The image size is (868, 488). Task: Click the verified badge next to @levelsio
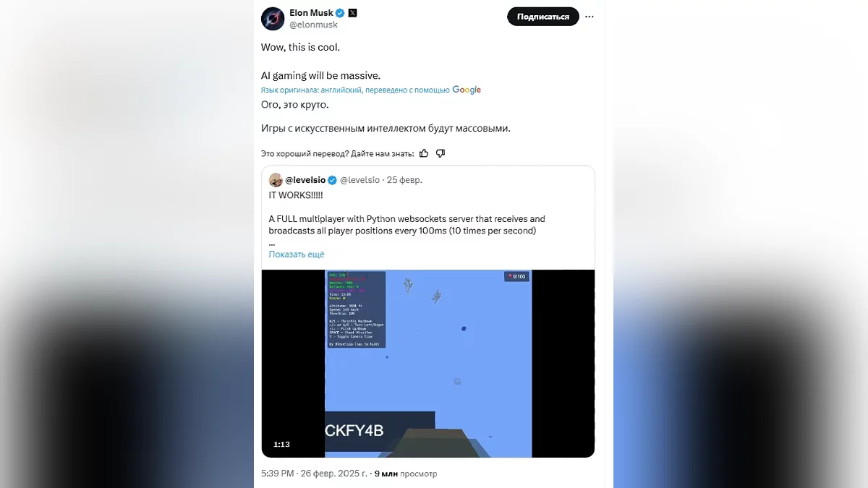333,180
